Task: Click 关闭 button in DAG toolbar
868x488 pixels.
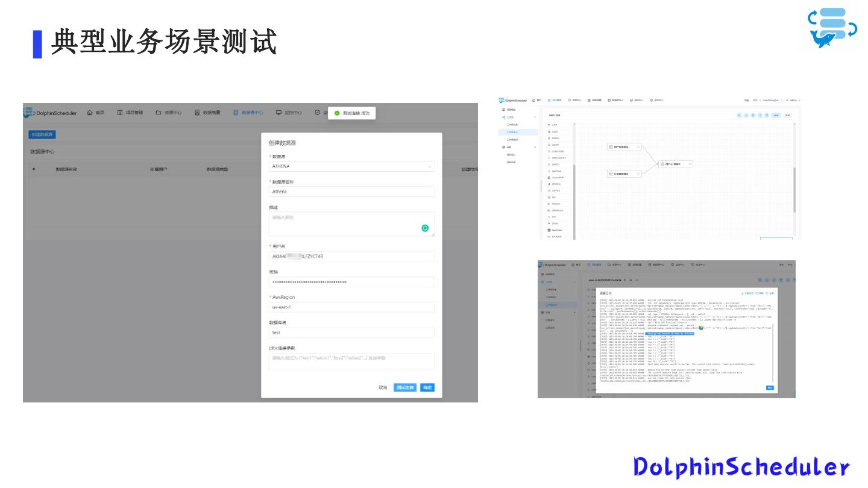Action: click(x=787, y=114)
